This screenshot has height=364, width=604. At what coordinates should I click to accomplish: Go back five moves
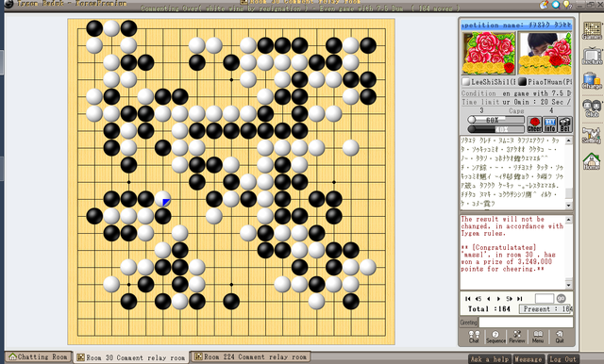point(478,299)
